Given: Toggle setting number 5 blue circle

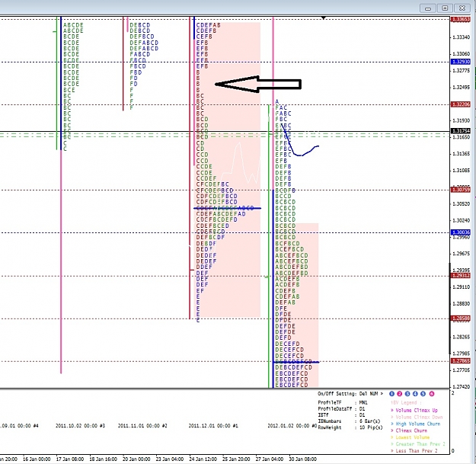Looking at the screenshot, I should pyautogui.click(x=423, y=394).
